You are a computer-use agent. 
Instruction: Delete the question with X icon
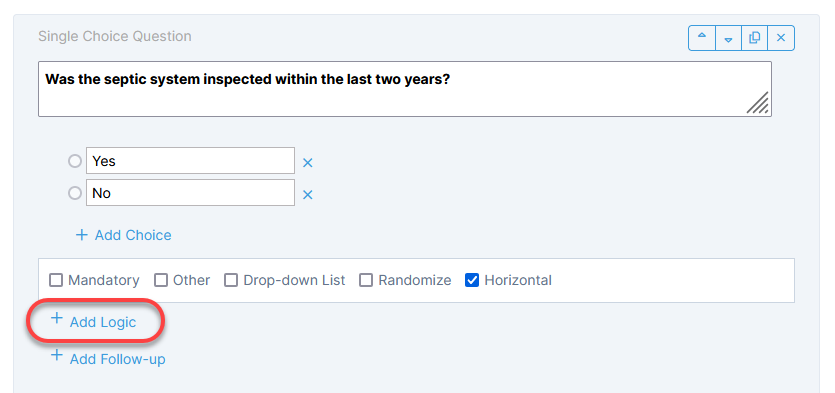click(781, 38)
